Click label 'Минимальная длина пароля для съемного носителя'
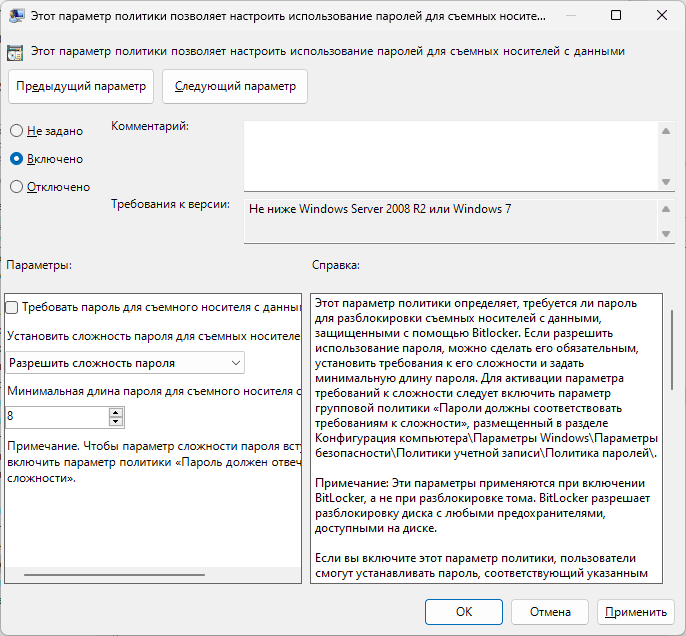The image size is (686, 636). (154, 391)
